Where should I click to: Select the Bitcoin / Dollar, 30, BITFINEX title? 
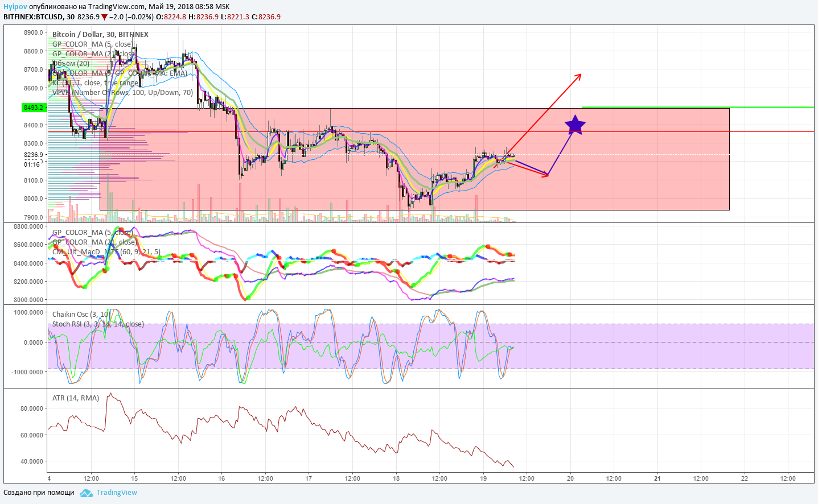coord(100,35)
